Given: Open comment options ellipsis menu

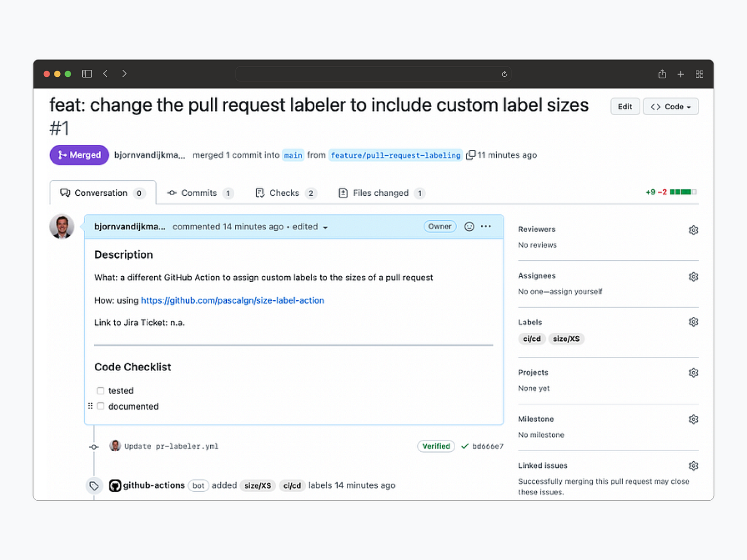Looking at the screenshot, I should tap(486, 226).
